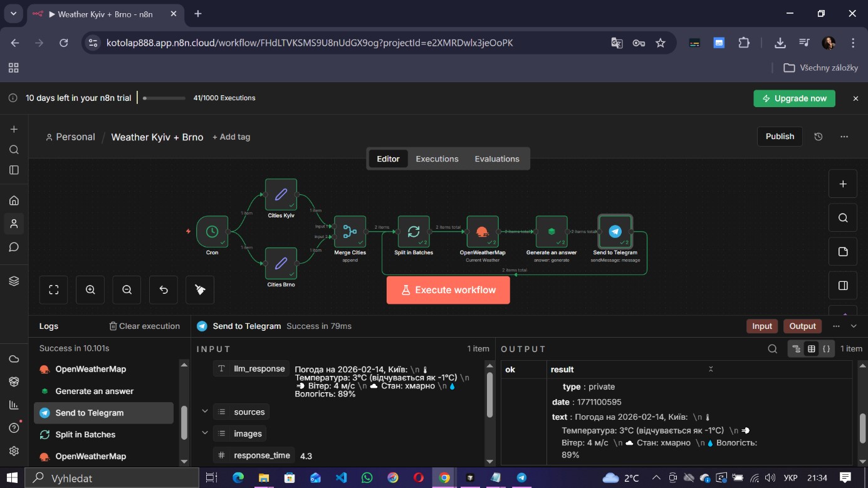Open Visual Studio Code from taskbar
868x488 pixels.
(x=341, y=478)
